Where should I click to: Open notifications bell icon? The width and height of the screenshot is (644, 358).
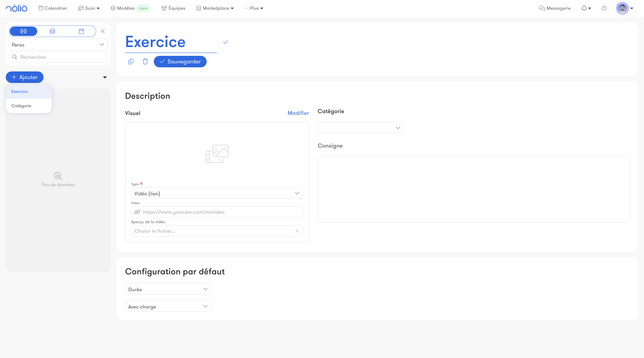pos(584,8)
